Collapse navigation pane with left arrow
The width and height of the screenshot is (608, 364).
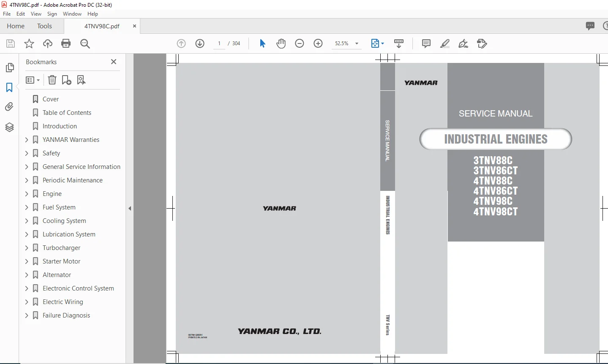point(130,208)
